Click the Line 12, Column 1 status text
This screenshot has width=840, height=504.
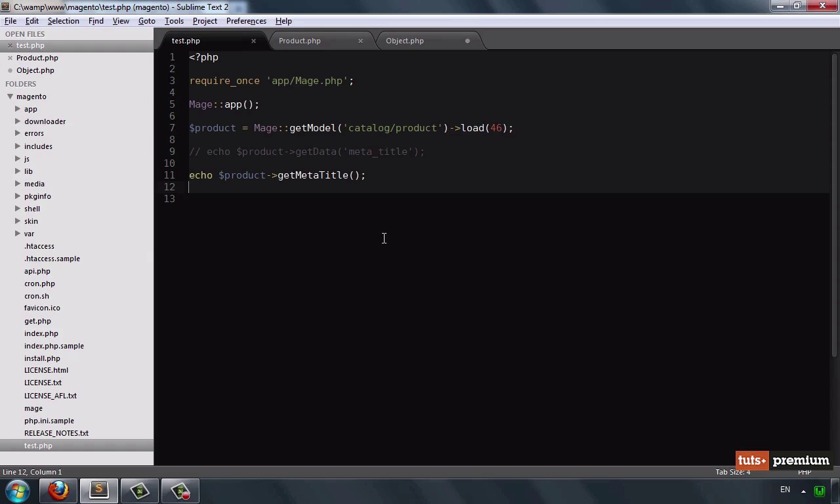click(x=32, y=472)
